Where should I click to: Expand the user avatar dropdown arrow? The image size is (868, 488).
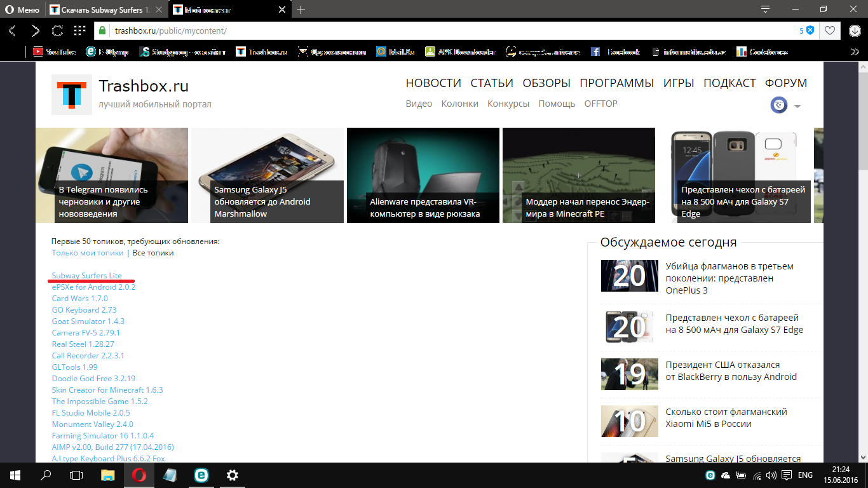pos(797,106)
